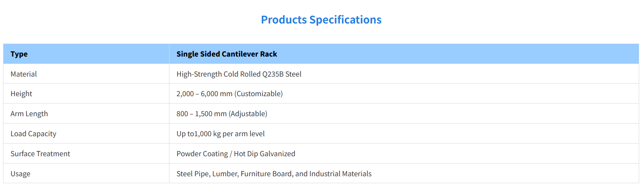Click the Load Capacity row label

(x=33, y=134)
